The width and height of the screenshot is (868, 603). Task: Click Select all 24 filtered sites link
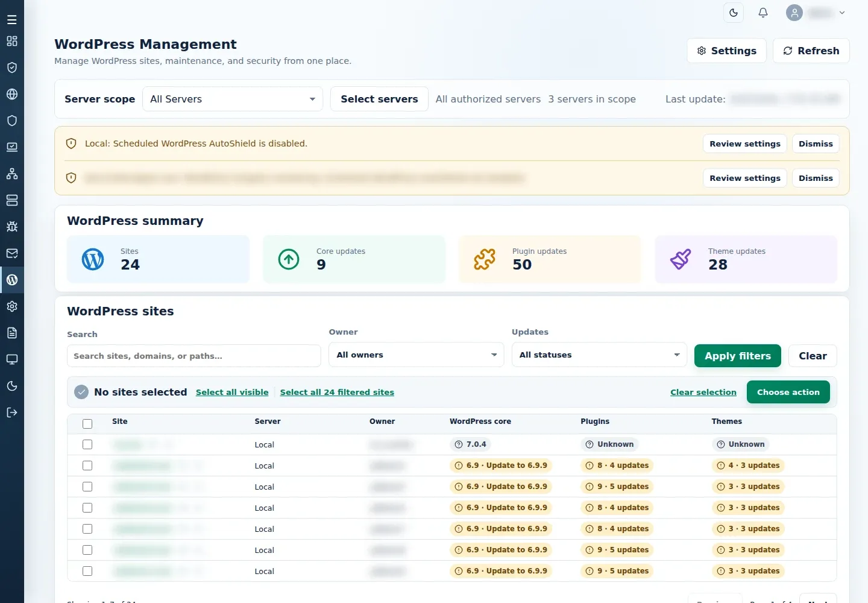(x=337, y=392)
